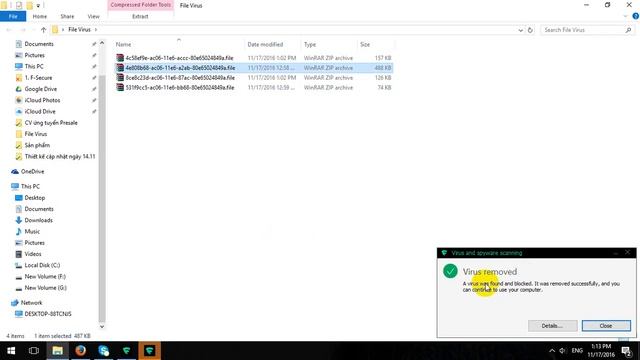Open highlighted F-Secure taskbar icon
This screenshot has width=640, height=360.
tap(149, 351)
